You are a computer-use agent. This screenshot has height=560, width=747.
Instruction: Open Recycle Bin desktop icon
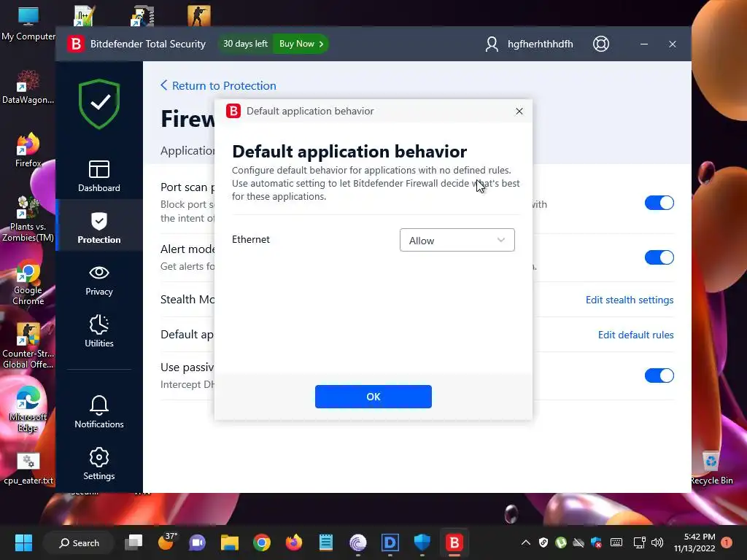(711, 467)
